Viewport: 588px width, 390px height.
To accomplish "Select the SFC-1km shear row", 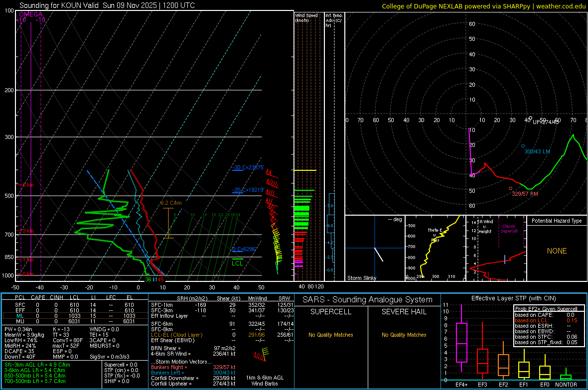I will (222, 305).
